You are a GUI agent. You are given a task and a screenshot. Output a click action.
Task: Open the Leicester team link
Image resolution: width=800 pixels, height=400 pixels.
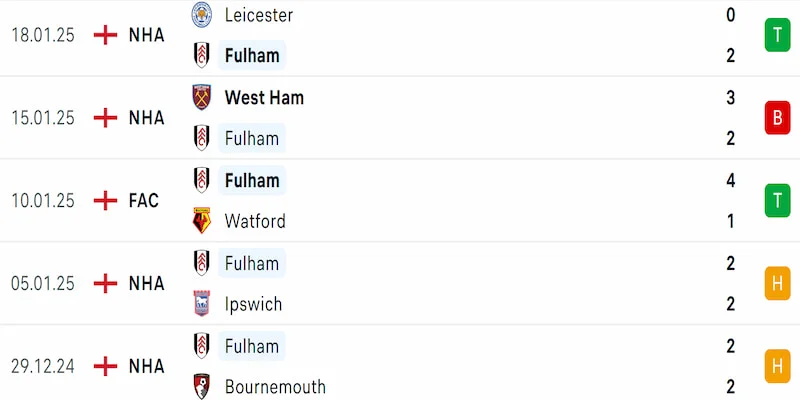pyautogui.click(x=258, y=15)
